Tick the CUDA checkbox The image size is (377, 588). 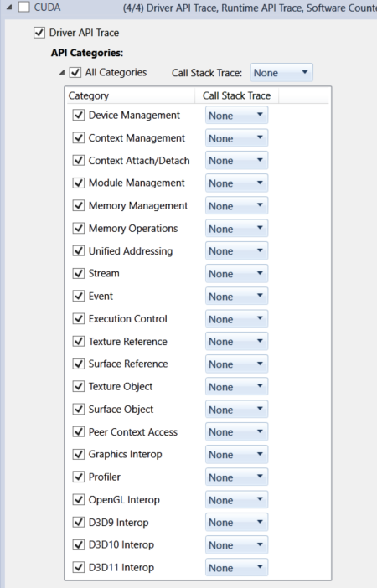[24, 8]
